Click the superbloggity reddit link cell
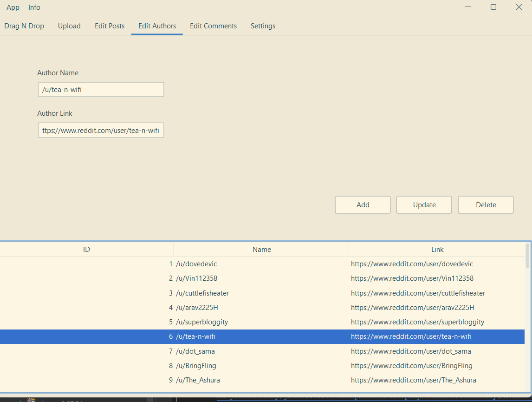The image size is (532, 402). (437, 322)
